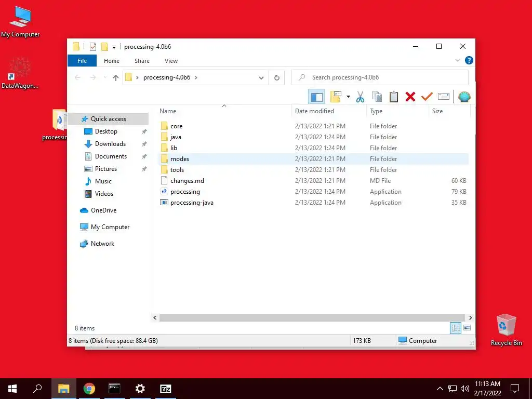The height and width of the screenshot is (399, 532).
Task: Expand the address bar history dropdown
Action: [x=261, y=78]
